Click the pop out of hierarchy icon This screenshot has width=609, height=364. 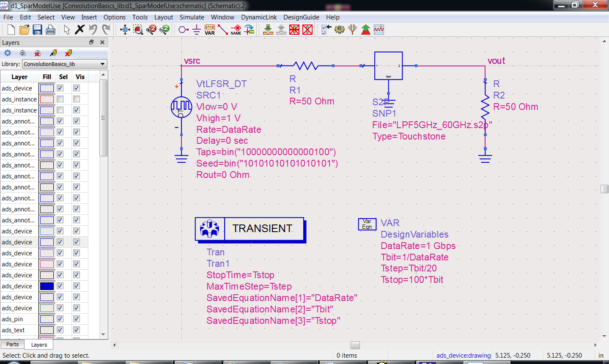[x=281, y=30]
